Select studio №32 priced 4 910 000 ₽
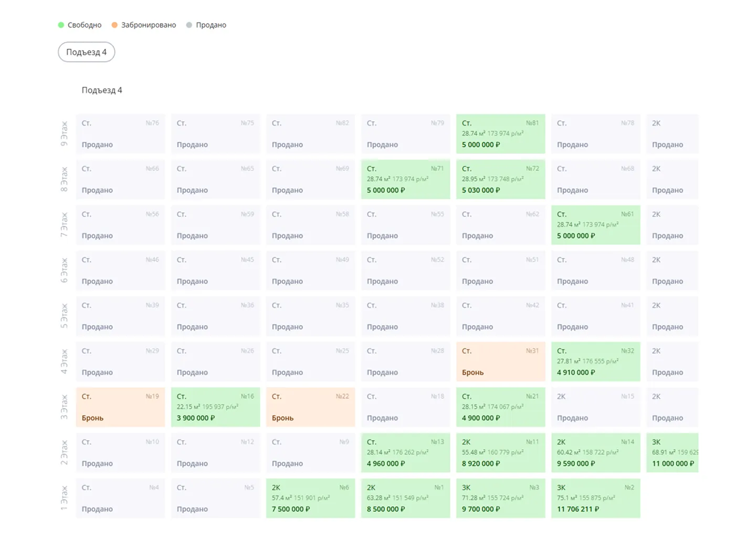This screenshot has width=756, height=538. [595, 361]
